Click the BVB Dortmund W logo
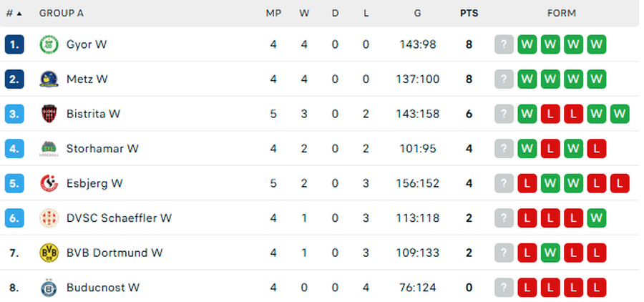 pos(49,253)
